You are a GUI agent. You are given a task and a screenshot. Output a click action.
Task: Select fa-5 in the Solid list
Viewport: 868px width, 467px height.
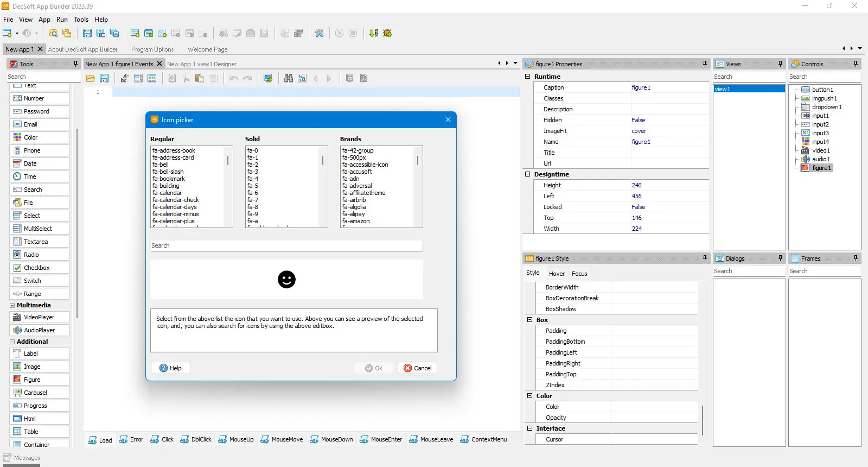tap(253, 186)
